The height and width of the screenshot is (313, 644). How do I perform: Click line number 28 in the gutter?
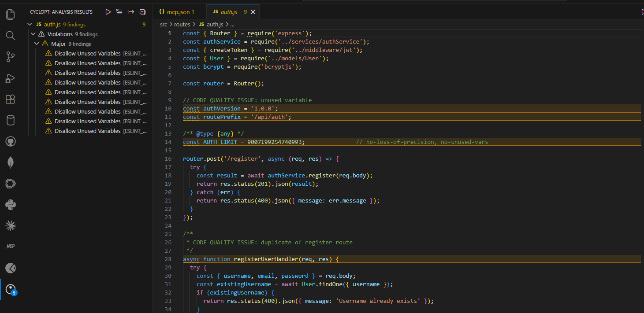168,259
